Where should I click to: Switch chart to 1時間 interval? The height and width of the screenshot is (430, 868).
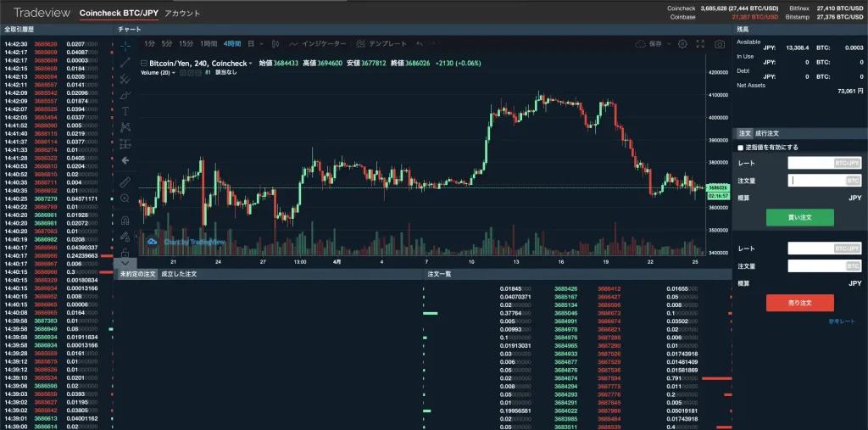(x=209, y=44)
